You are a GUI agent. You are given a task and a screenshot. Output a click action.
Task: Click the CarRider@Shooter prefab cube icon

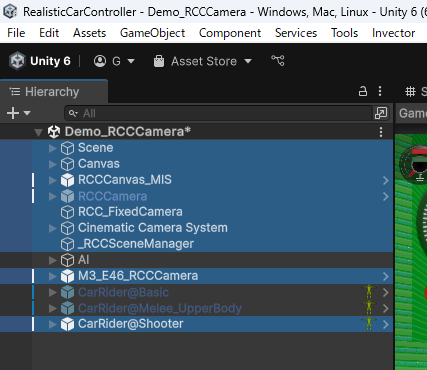pos(67,324)
